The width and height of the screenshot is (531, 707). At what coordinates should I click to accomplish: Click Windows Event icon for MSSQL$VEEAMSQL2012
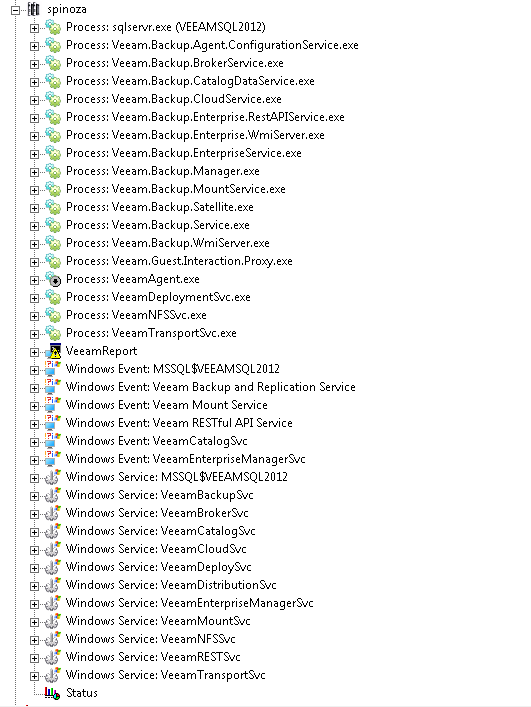coord(52,369)
